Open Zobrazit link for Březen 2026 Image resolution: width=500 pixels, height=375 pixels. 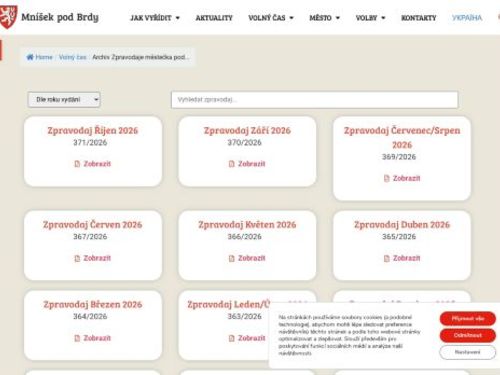pos(97,338)
